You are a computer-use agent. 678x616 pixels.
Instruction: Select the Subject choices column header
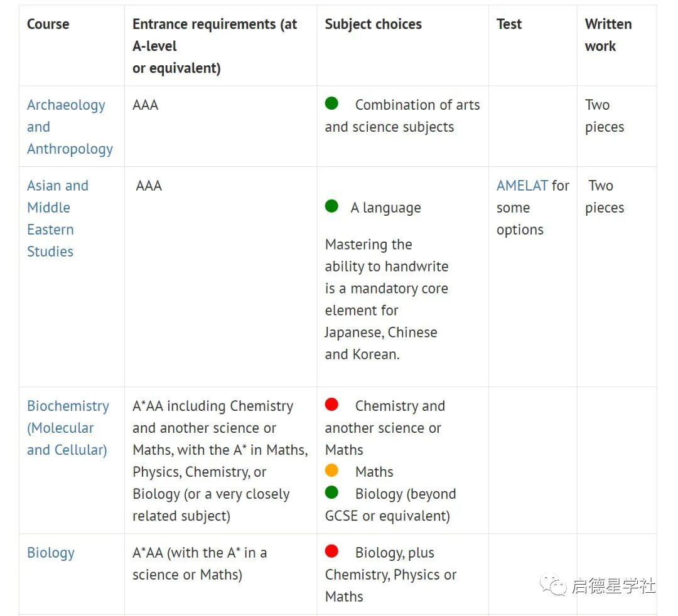pos(373,24)
